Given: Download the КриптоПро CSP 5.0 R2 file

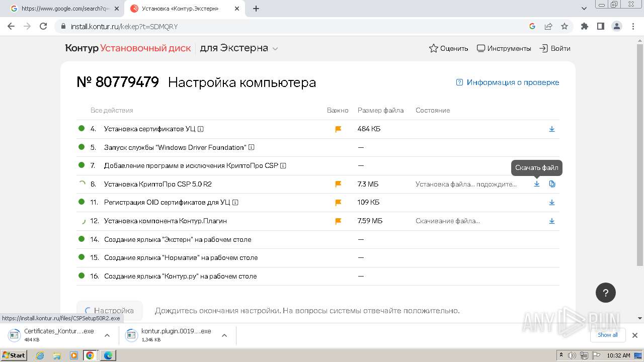Looking at the screenshot, I should [537, 184].
